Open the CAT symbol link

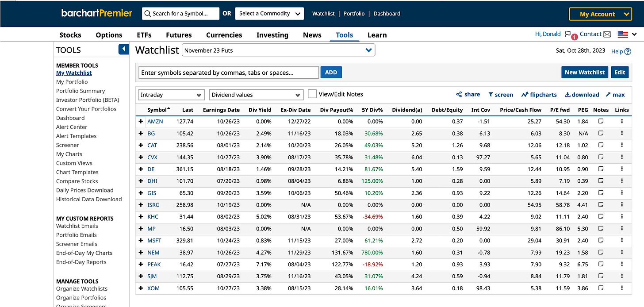point(152,145)
